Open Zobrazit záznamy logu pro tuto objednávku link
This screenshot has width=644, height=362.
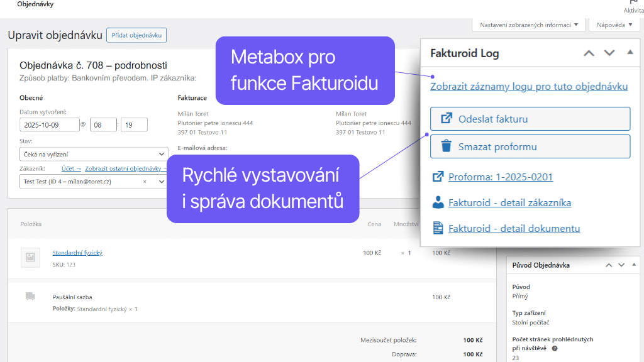coord(529,87)
